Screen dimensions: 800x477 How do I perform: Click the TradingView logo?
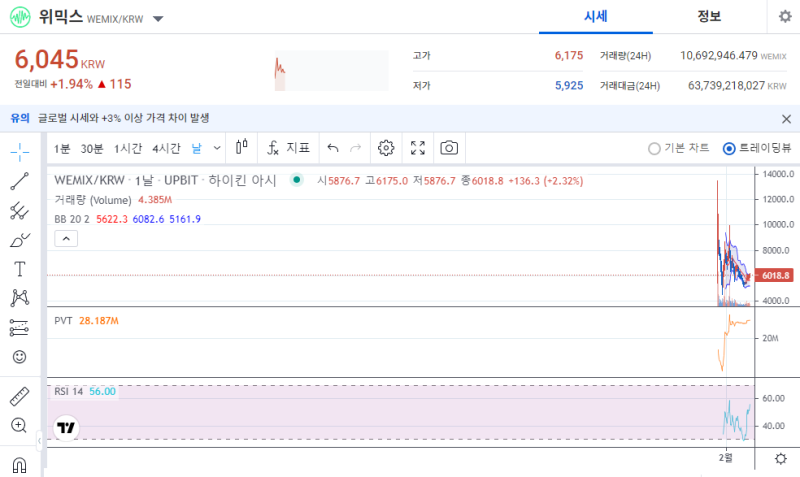(x=66, y=428)
